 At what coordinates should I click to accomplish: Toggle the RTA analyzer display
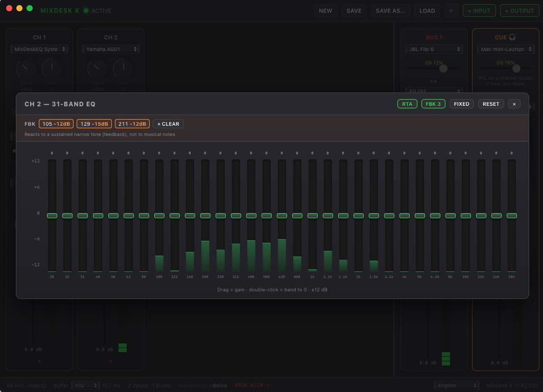click(x=407, y=104)
